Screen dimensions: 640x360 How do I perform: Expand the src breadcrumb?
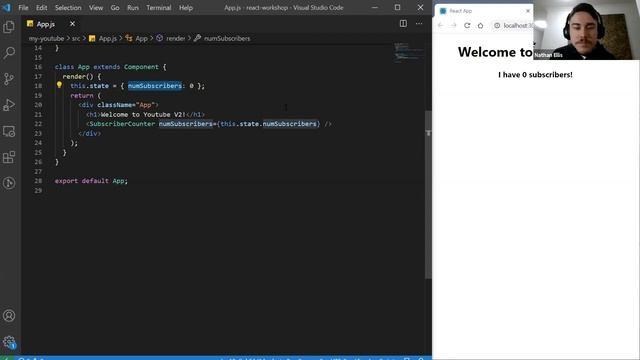point(76,38)
